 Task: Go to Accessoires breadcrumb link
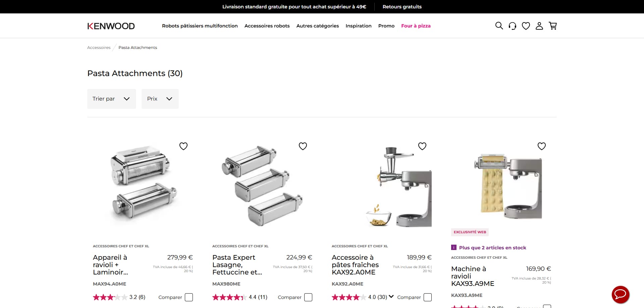[99, 48]
